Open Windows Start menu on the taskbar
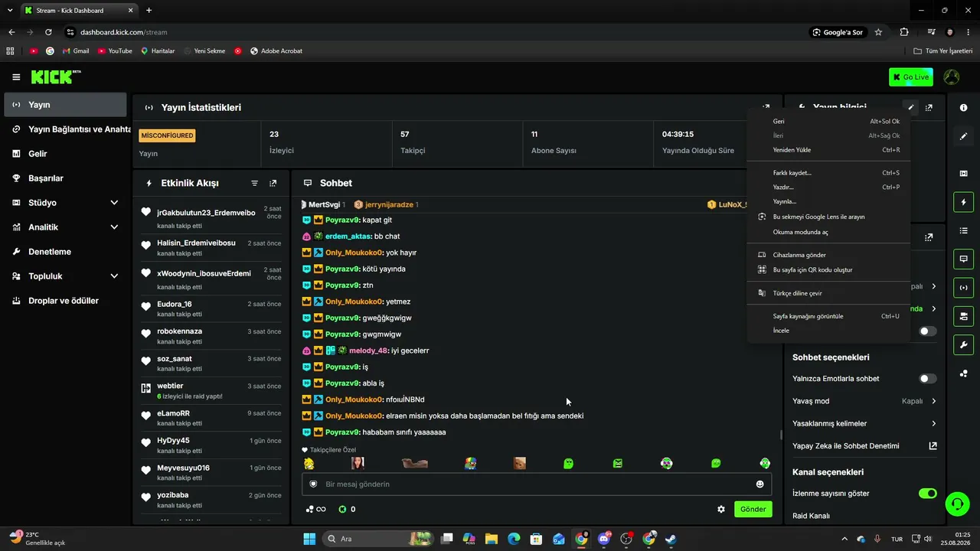980x551 pixels. pyautogui.click(x=309, y=539)
